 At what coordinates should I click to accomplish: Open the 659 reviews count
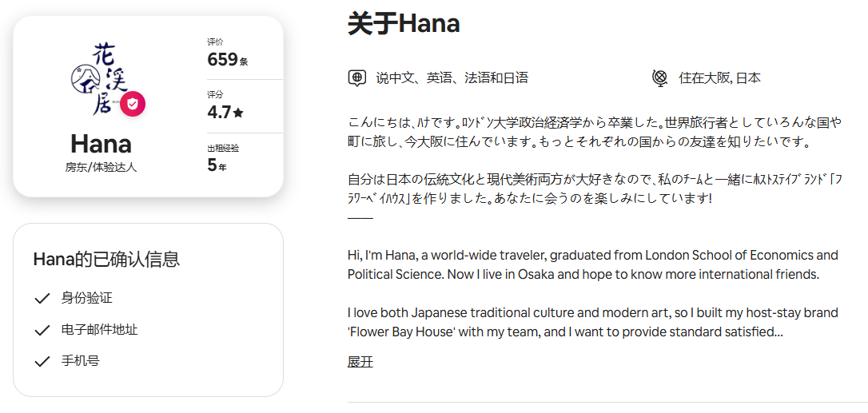coord(228,59)
